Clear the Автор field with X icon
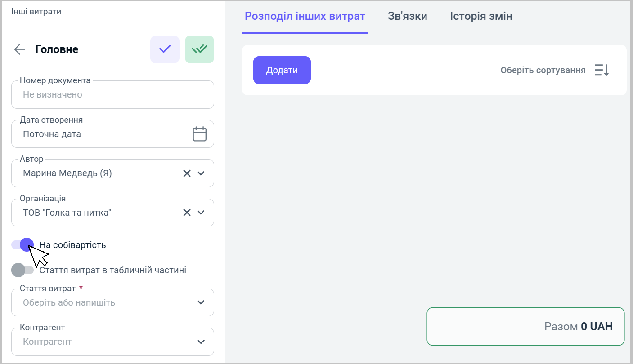The height and width of the screenshot is (364, 633). (x=187, y=173)
